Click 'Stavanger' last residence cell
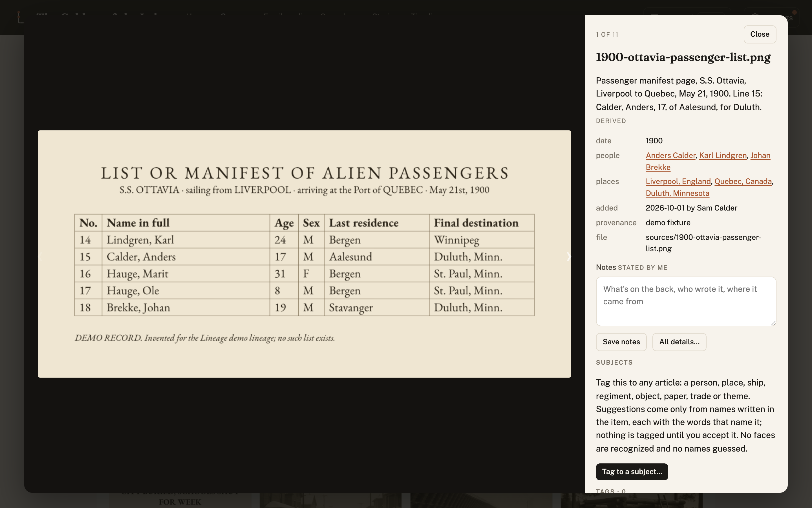This screenshot has width=812, height=508. pos(351,307)
